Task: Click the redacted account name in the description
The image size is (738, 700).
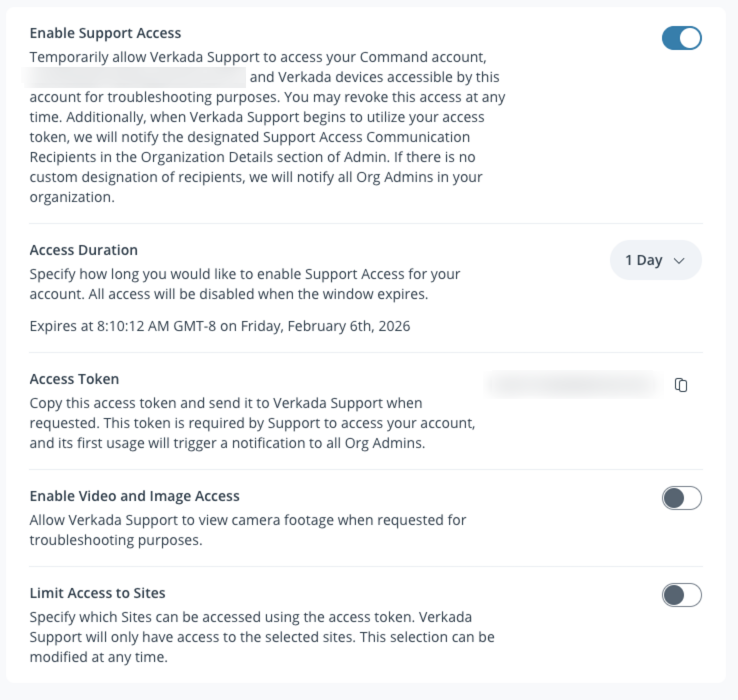Action: point(134,77)
